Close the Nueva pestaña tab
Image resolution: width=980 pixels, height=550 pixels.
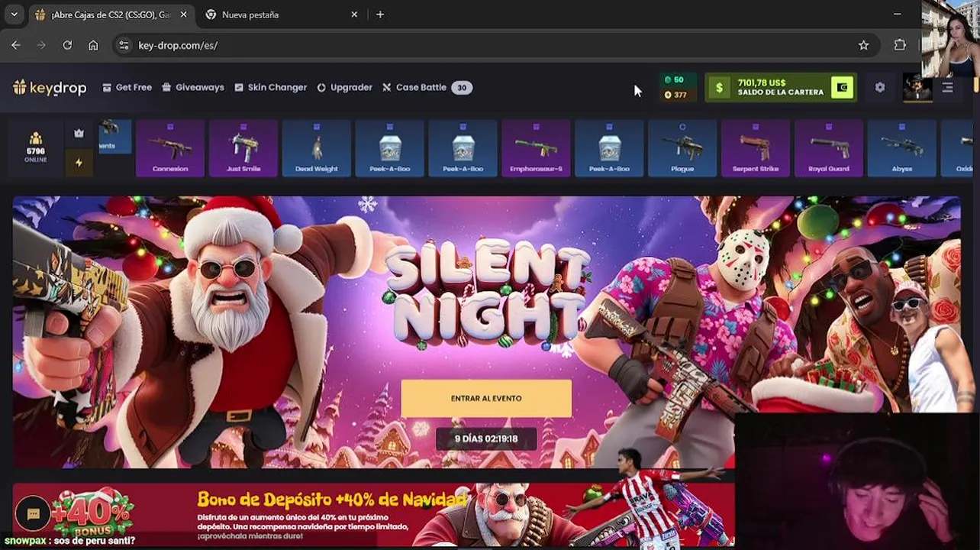354,15
